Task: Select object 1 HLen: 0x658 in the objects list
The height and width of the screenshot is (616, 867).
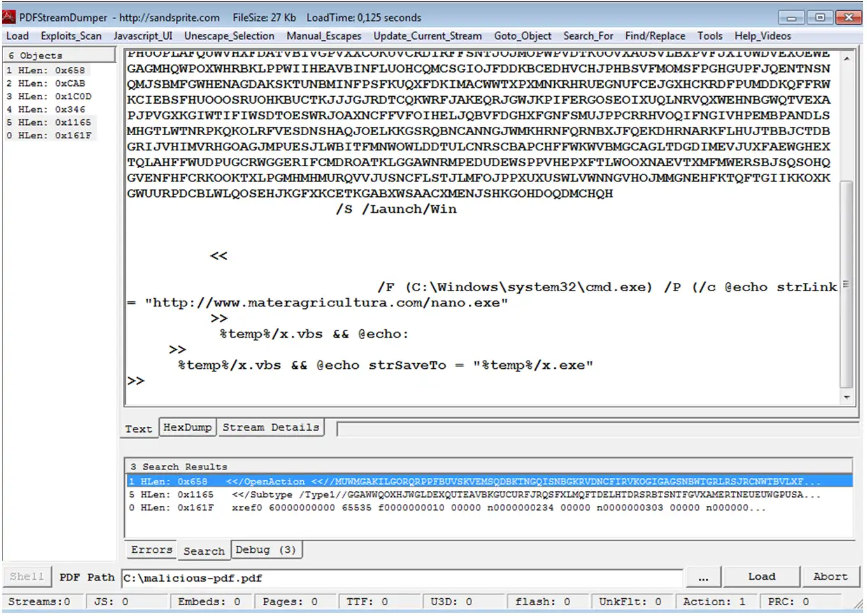Action: (46, 71)
